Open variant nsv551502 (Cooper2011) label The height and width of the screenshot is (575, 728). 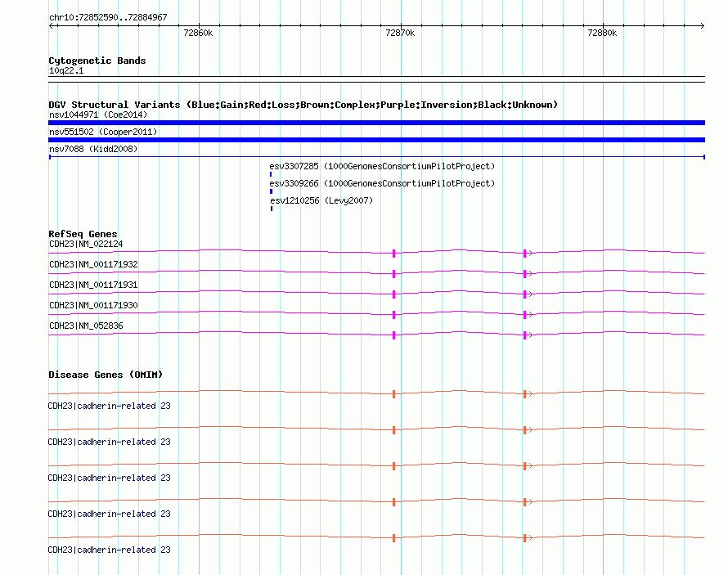click(x=103, y=132)
